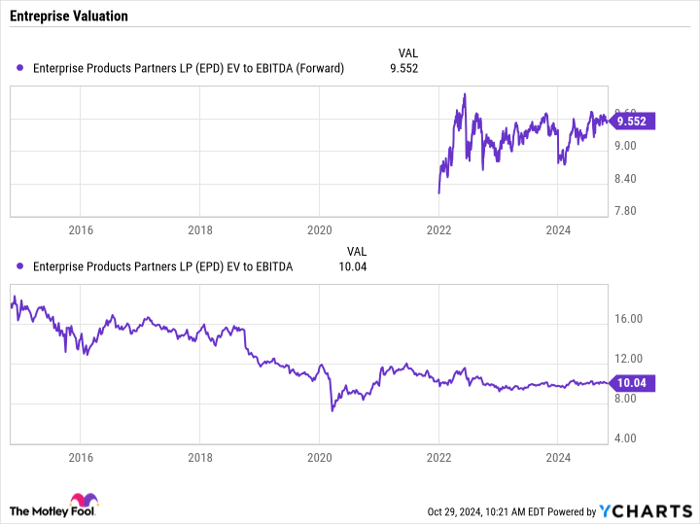Click the 2024 axis label on upper chart
Screen dimensions: 700x524
[558, 230]
